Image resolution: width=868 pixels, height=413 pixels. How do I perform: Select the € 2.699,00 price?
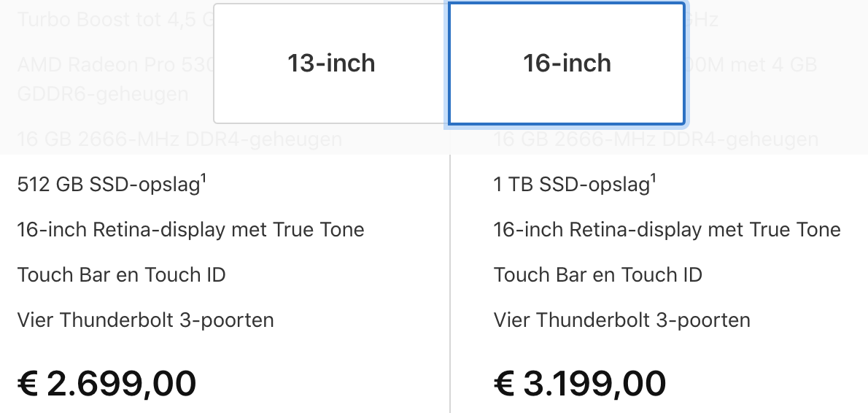(106, 383)
